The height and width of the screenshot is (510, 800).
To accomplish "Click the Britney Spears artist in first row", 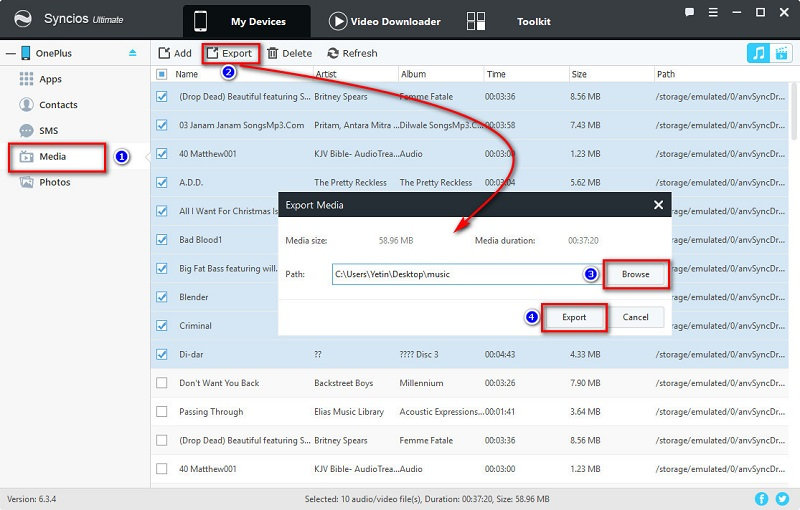I will point(341,96).
